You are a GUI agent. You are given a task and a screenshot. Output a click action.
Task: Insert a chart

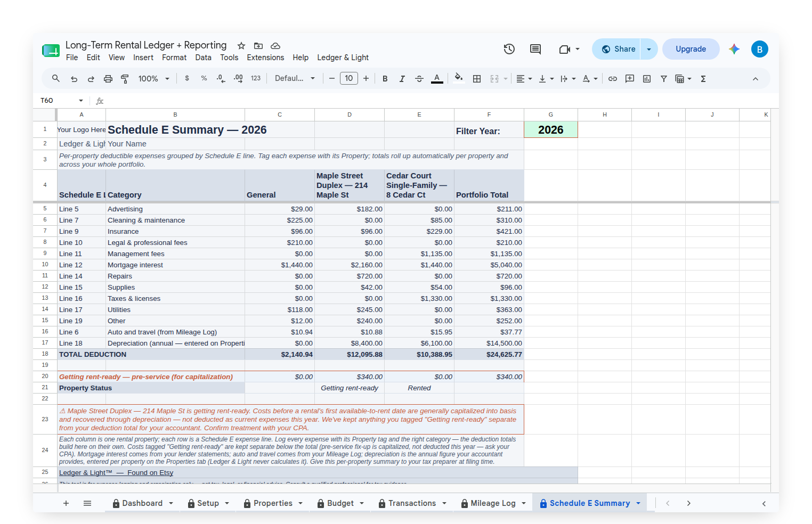point(647,79)
